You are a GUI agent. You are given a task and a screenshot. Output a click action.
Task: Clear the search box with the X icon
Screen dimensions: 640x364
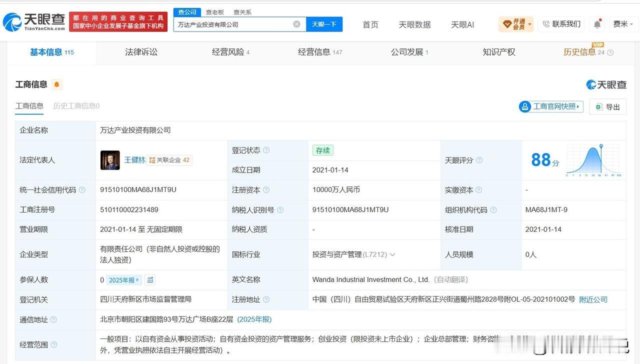tap(296, 24)
